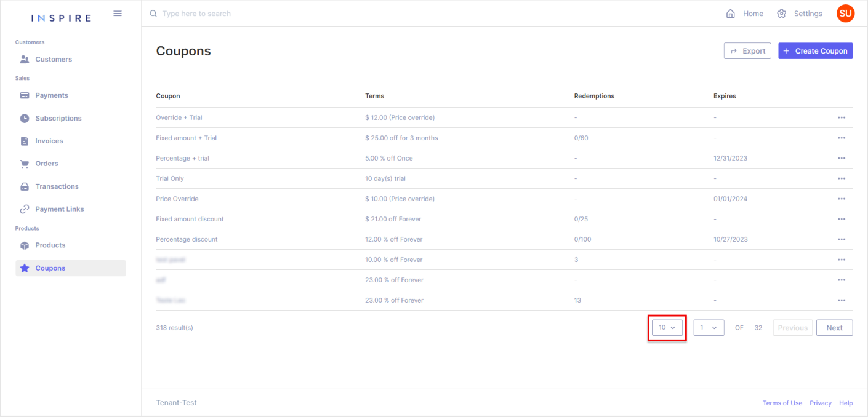Click the Previous page button
868x417 pixels.
tap(792, 328)
